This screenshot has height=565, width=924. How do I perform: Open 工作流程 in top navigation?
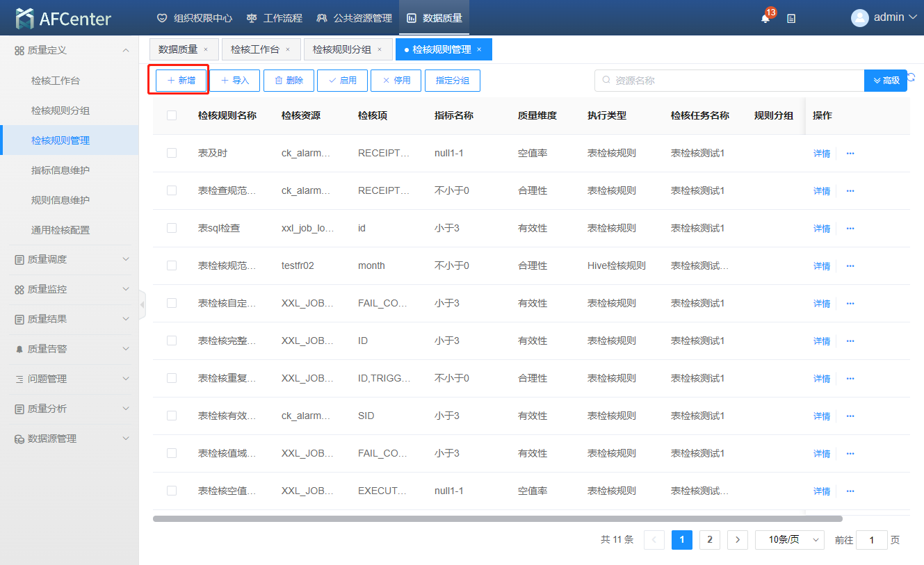pos(275,18)
